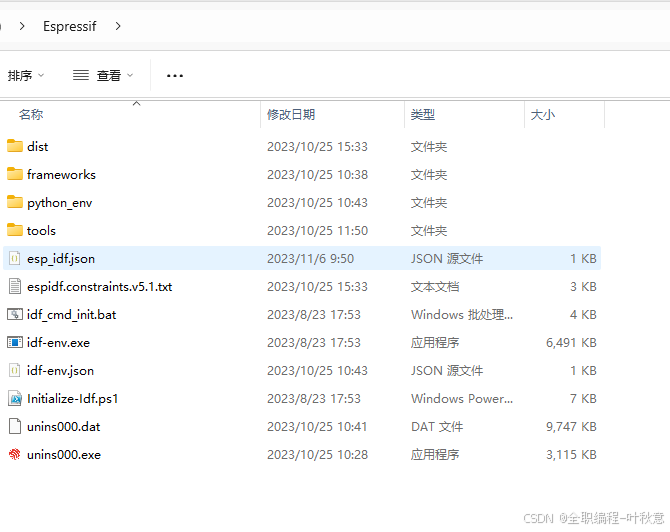Select the python_env folder icon
Screen dimensions: 670x532
(x=15, y=202)
